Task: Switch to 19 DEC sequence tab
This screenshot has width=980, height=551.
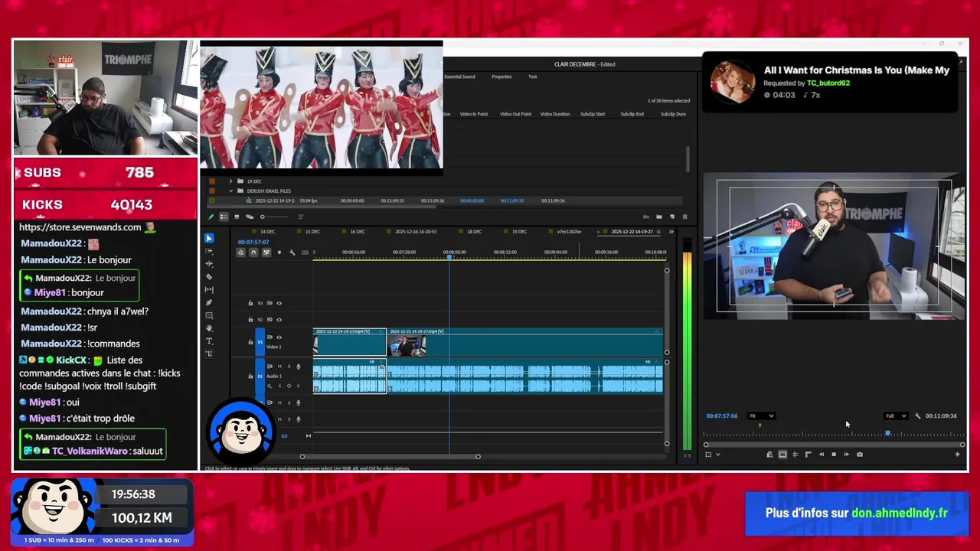Action: 520,231
